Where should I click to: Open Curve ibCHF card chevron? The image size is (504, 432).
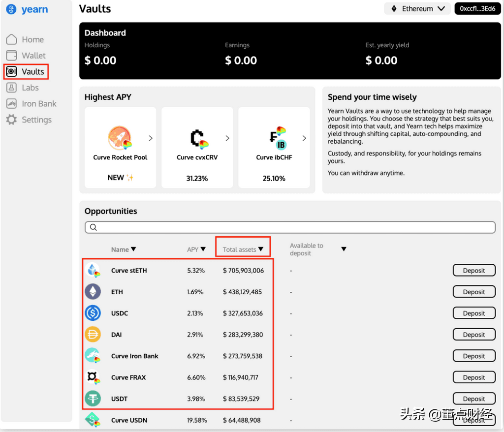tap(304, 138)
